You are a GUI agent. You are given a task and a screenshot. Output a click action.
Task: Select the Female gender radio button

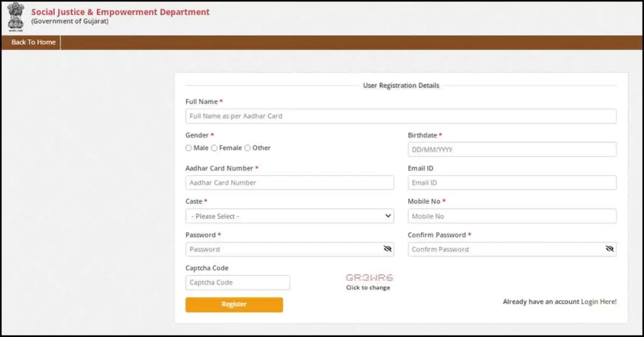coord(214,148)
